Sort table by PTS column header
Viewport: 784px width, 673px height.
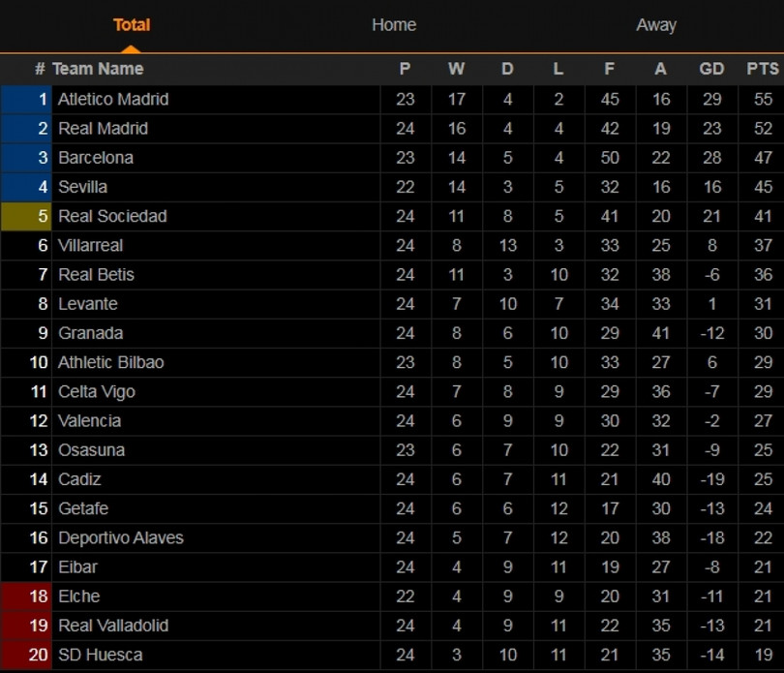point(763,69)
